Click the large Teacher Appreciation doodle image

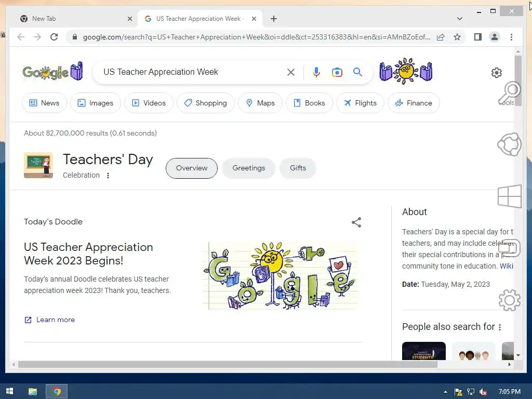point(280,275)
